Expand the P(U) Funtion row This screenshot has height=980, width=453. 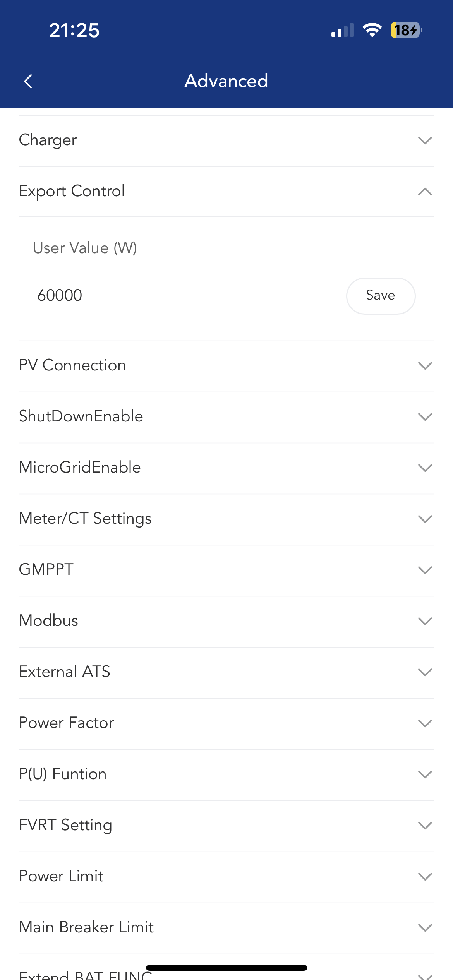tap(425, 774)
